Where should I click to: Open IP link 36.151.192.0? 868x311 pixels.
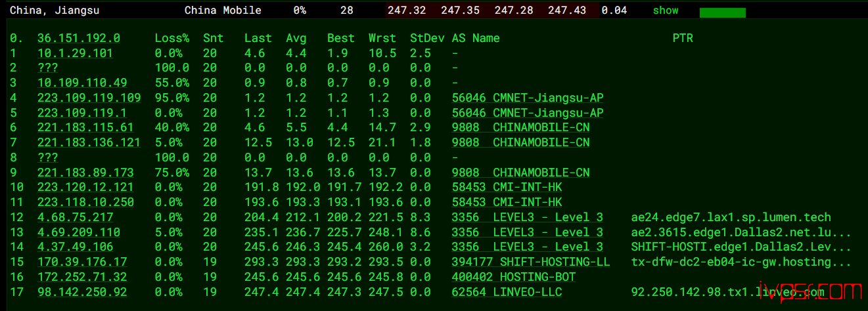79,38
